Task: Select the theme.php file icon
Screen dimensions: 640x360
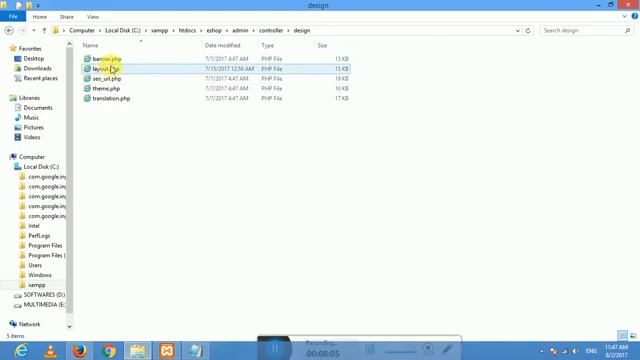Action: (87, 88)
